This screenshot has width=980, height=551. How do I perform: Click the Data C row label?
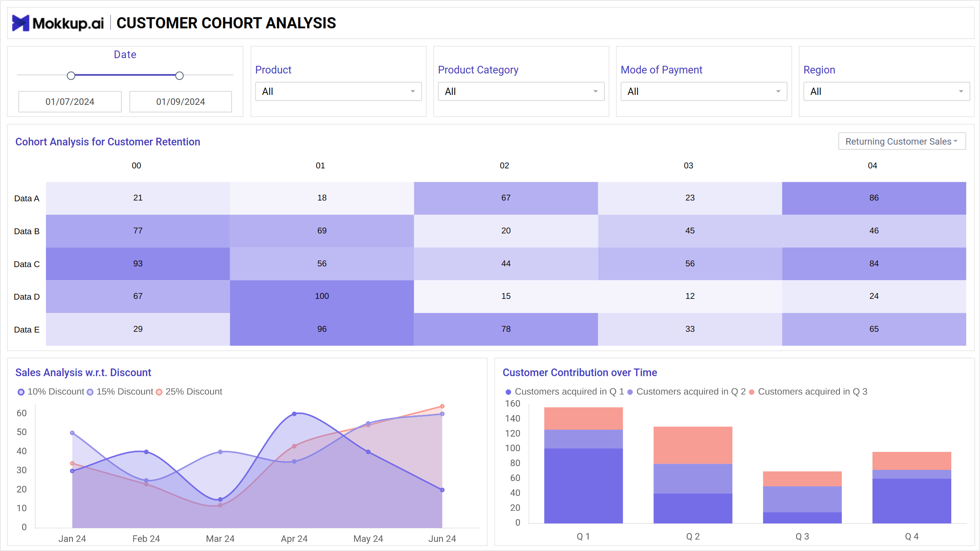(x=27, y=264)
